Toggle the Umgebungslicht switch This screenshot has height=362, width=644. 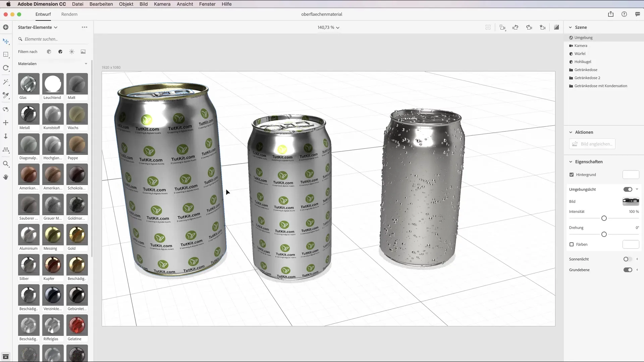tap(628, 189)
